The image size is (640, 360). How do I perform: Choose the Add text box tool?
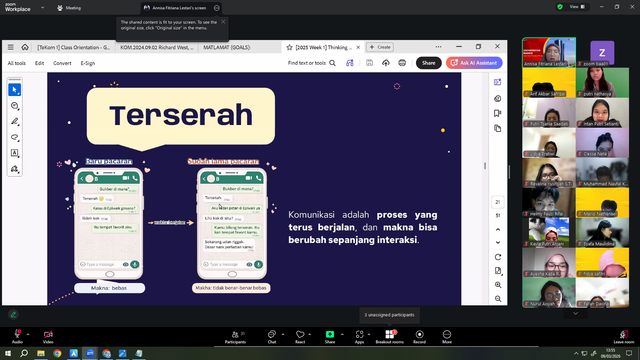click(x=15, y=153)
